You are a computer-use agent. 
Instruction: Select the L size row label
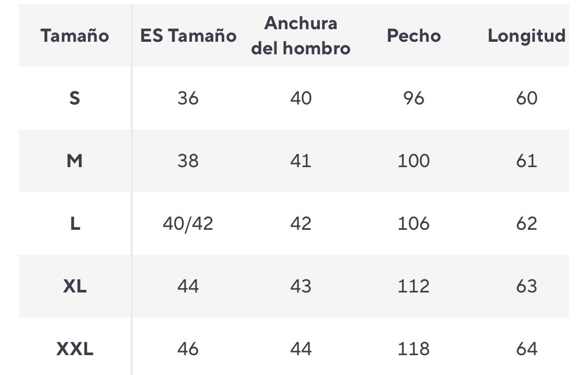tap(75, 224)
